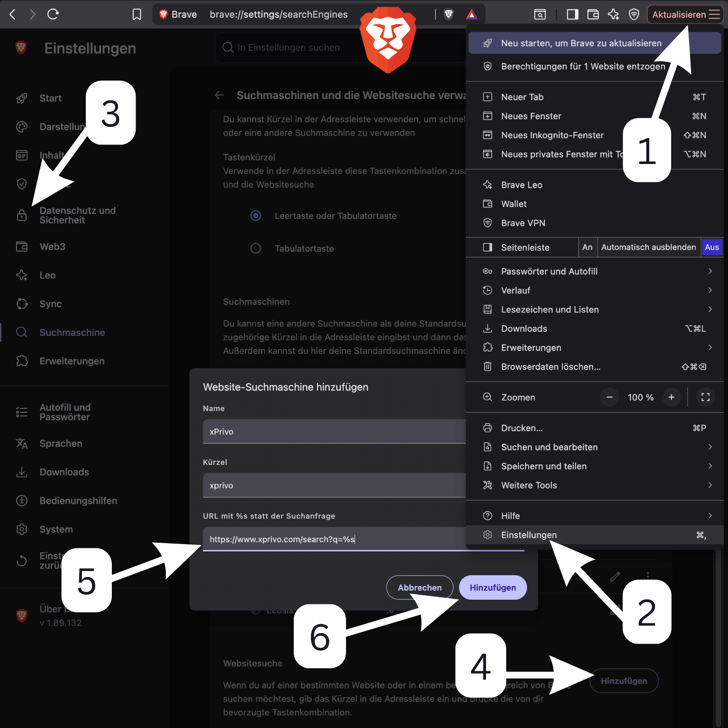Viewport: 728px width, 728px height.
Task: Select Suchmaschine in settings sidebar
Action: pos(72,332)
